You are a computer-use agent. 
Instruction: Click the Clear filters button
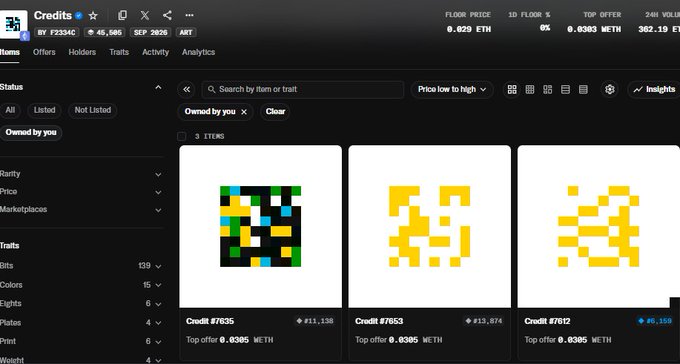pos(275,111)
